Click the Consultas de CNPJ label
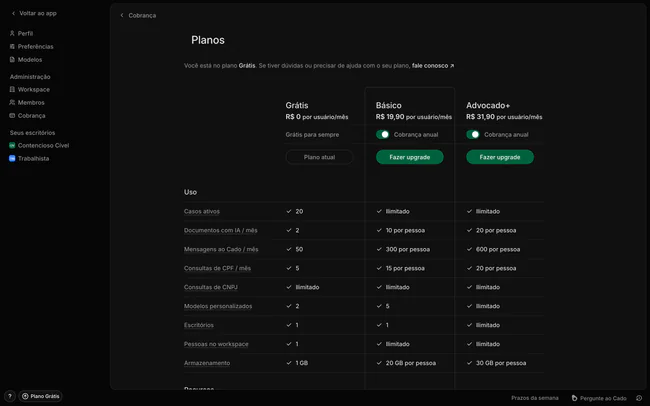This screenshot has height=406, width=650. (211, 287)
